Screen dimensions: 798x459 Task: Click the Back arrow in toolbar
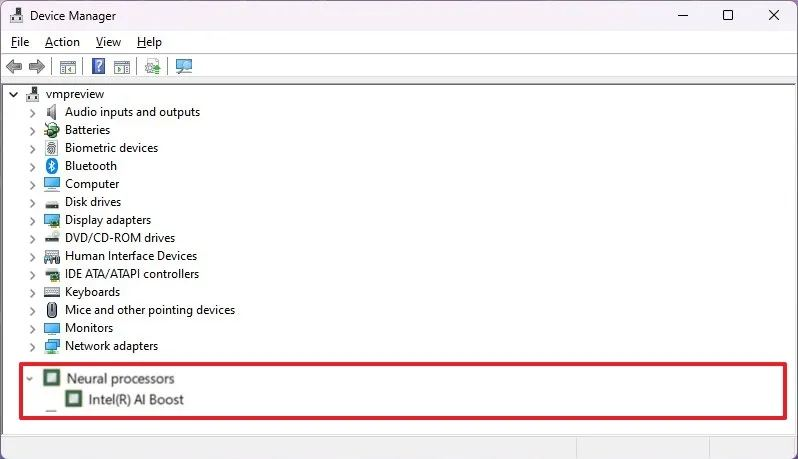click(x=14, y=67)
